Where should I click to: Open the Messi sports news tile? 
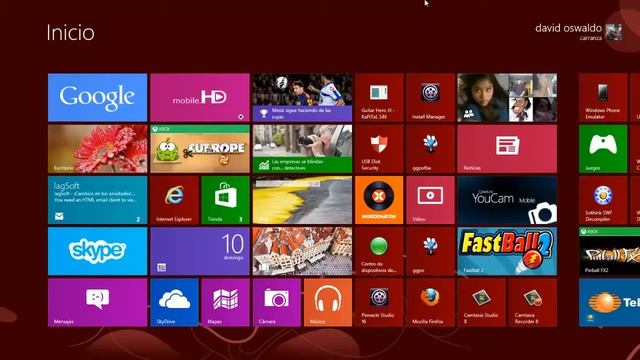[x=302, y=98]
